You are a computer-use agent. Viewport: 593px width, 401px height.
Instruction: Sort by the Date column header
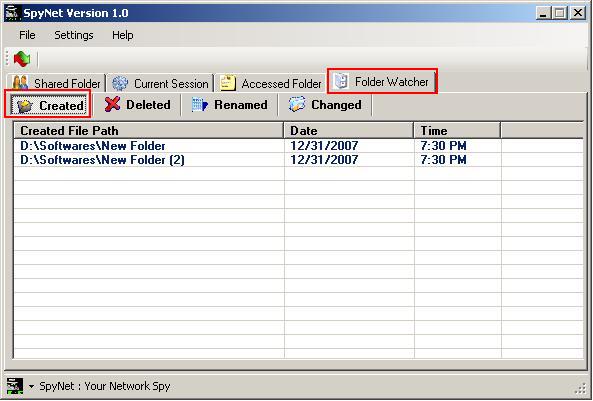pyautogui.click(x=349, y=131)
